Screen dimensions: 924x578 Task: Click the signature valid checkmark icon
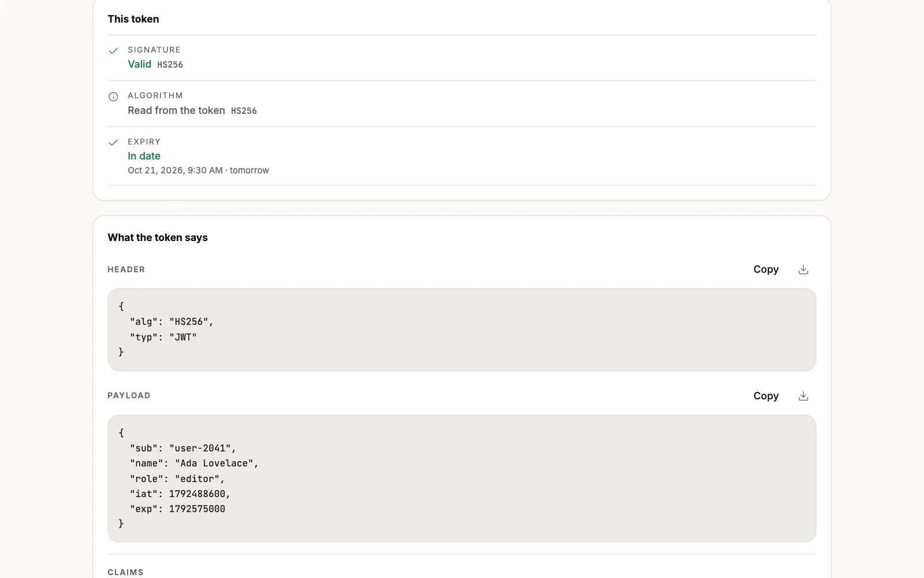pyautogui.click(x=113, y=51)
